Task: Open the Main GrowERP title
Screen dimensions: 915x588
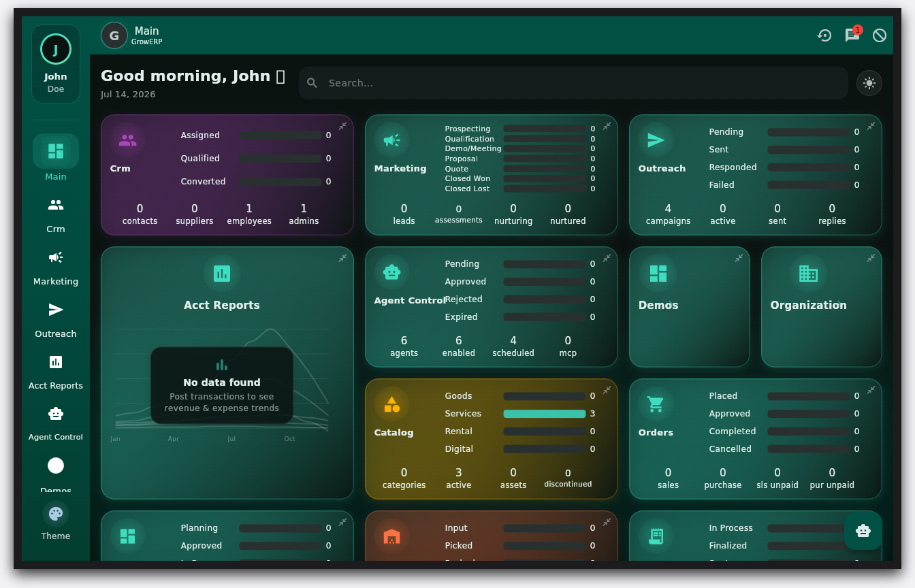Action: coord(147,35)
